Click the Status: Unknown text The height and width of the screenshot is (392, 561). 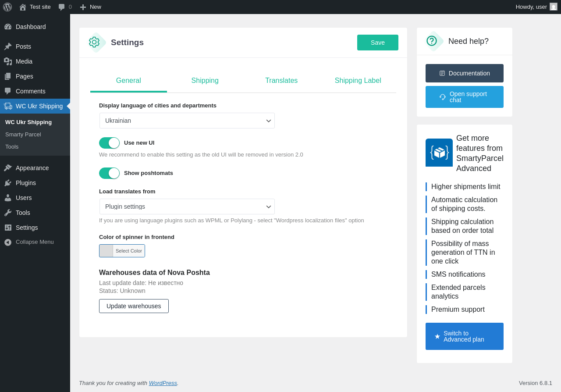tap(122, 291)
